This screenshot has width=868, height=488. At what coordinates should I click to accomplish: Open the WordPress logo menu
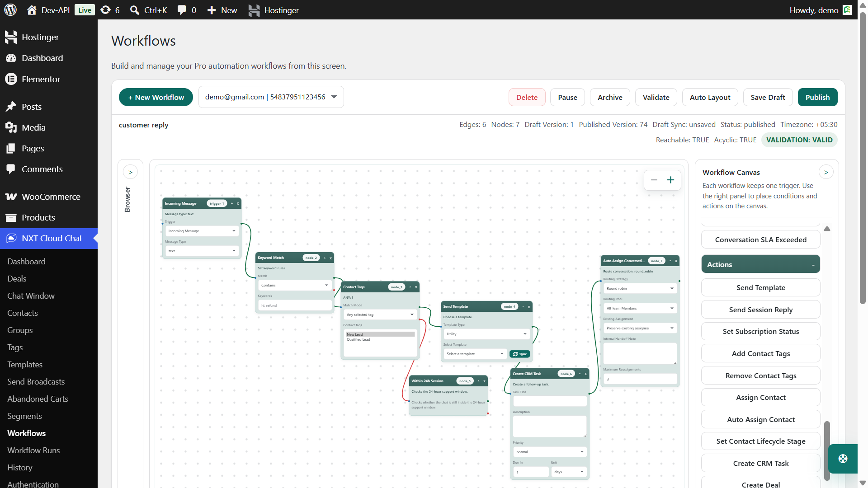(x=10, y=10)
